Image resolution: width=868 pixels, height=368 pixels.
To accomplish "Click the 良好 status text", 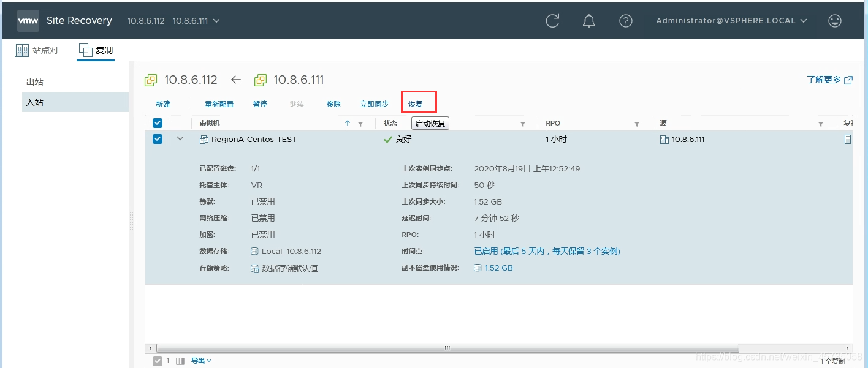I will click(403, 140).
